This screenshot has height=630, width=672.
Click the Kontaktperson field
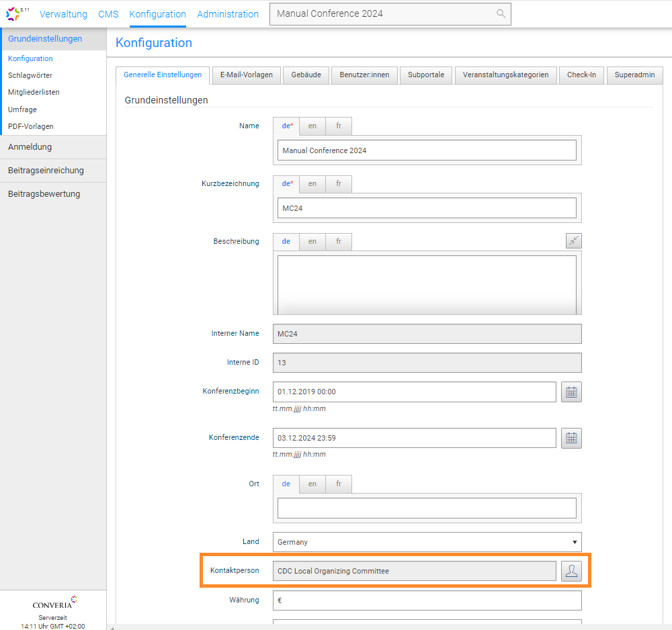click(415, 571)
